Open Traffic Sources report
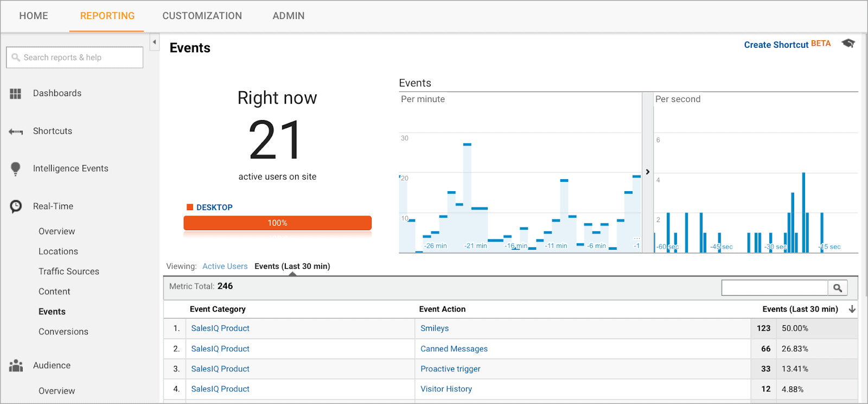The height and width of the screenshot is (404, 868). (x=69, y=272)
